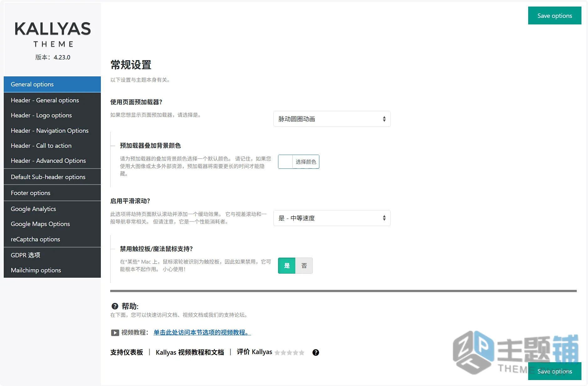588x386 pixels.
Task: Click 评价 Kallyas link
Action: coord(254,352)
